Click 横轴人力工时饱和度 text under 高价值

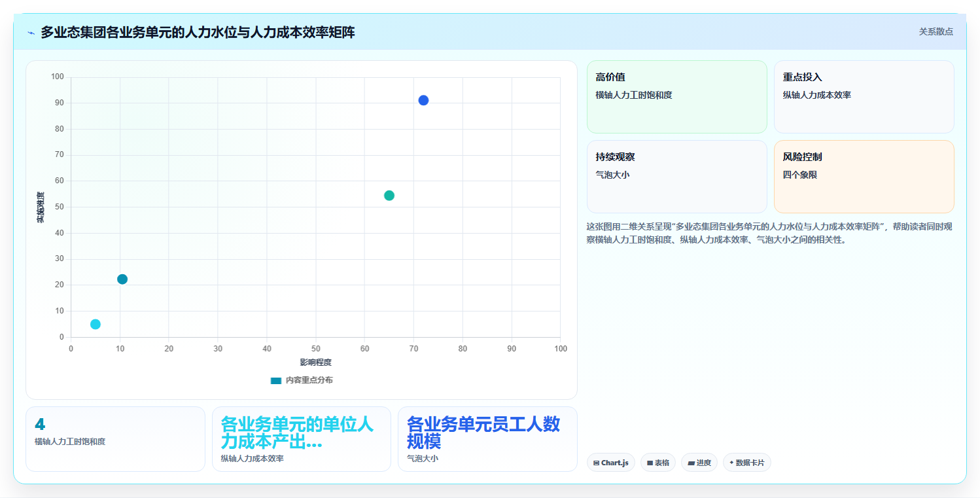[x=634, y=95]
